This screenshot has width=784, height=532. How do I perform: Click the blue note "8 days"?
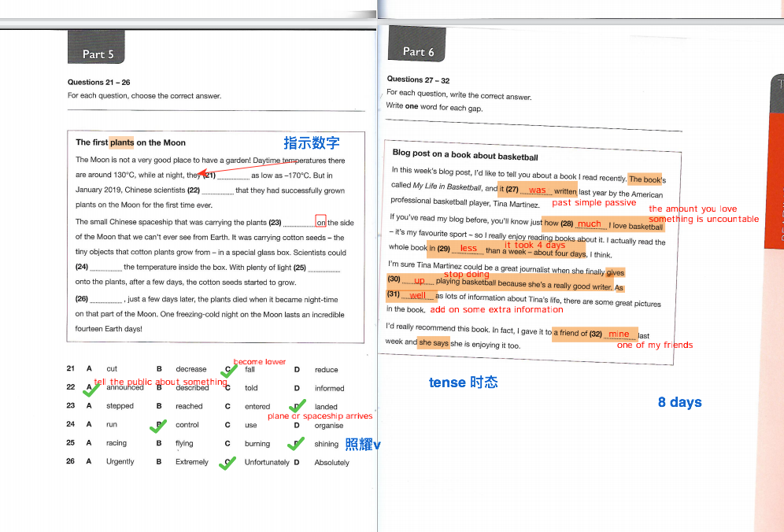[679, 402]
